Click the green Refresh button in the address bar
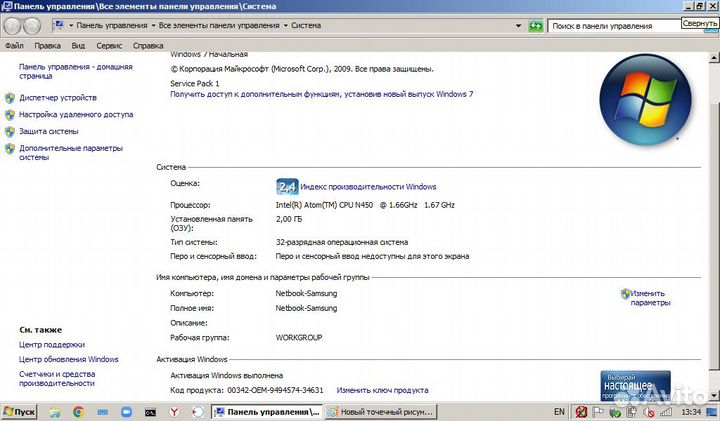720x421 pixels. point(535,26)
